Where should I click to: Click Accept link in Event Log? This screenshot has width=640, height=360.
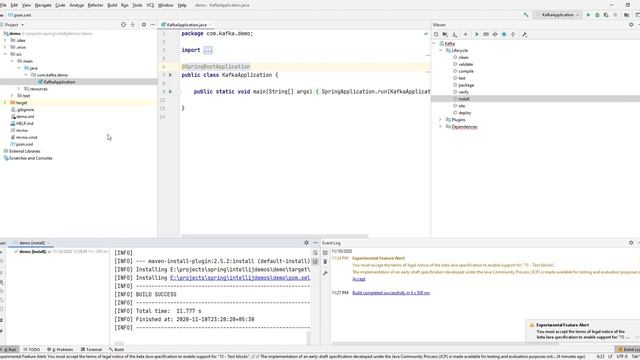click(x=359, y=279)
